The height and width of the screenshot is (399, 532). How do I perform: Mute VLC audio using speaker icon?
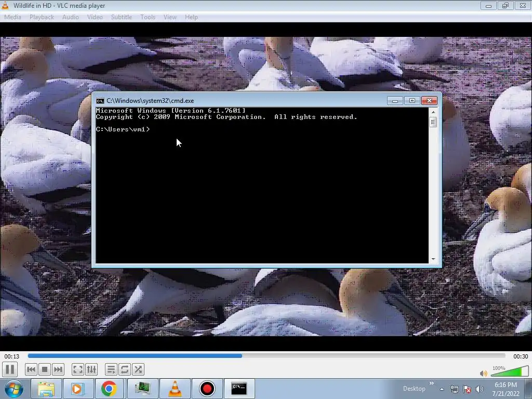pyautogui.click(x=484, y=373)
